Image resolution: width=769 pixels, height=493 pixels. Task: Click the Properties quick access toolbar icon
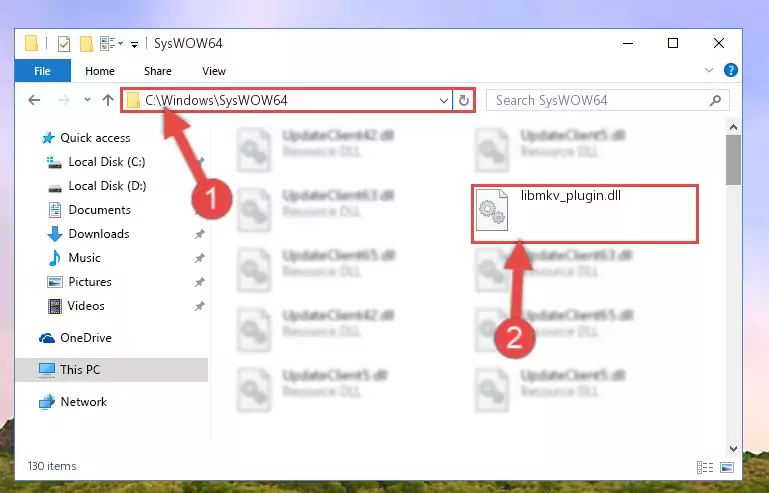[63, 44]
